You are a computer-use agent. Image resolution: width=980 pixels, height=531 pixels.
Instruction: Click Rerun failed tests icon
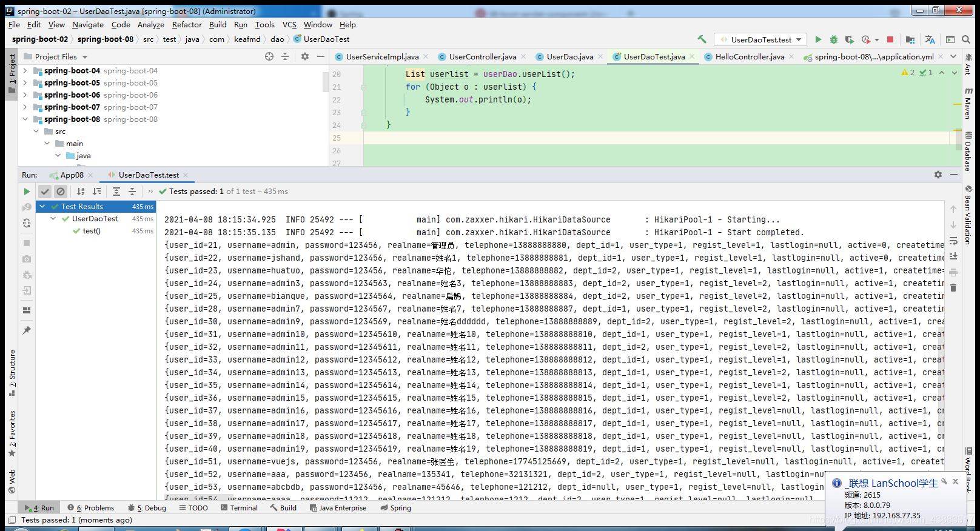(27, 207)
